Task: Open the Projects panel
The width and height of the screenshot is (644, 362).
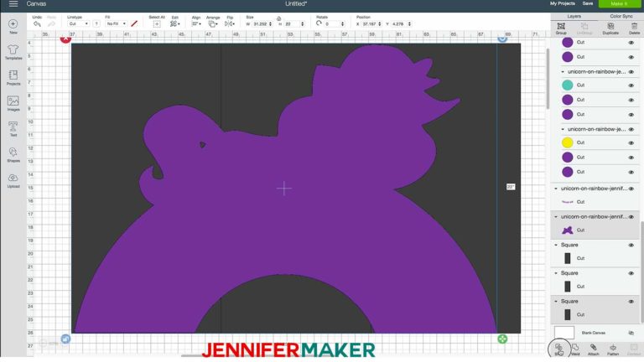Action: click(x=13, y=78)
